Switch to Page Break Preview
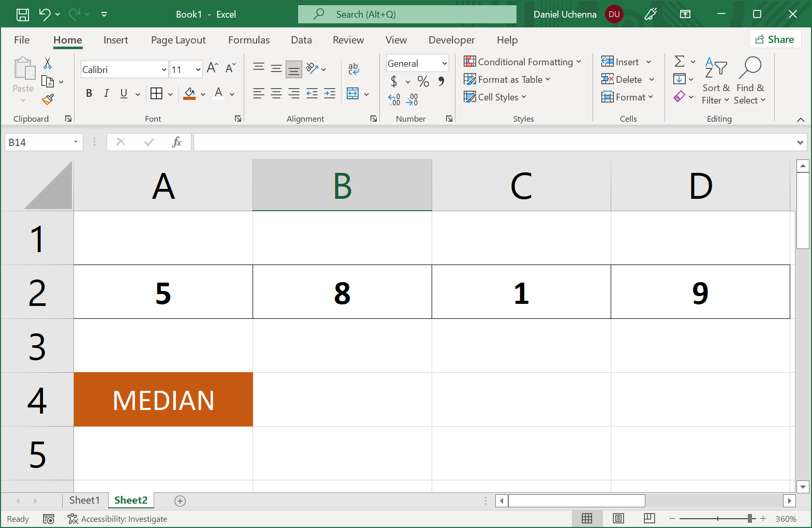 pos(649,518)
